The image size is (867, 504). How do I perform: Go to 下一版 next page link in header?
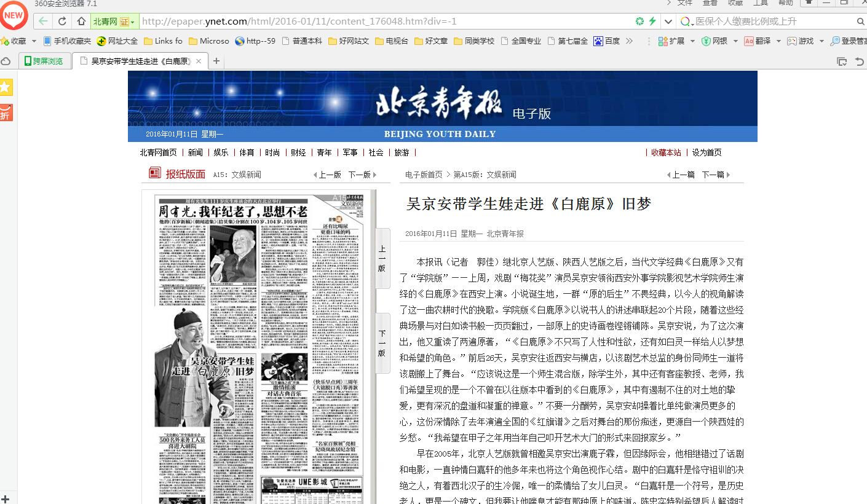pyautogui.click(x=362, y=175)
